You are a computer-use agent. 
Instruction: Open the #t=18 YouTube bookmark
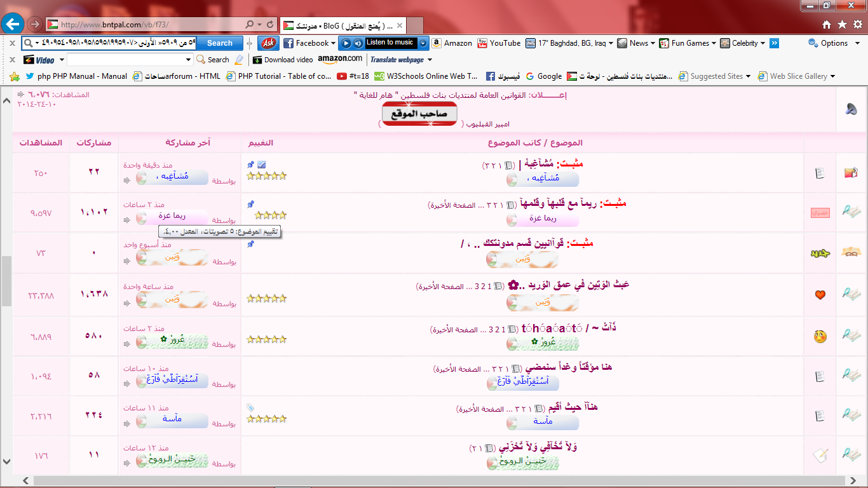coord(353,76)
